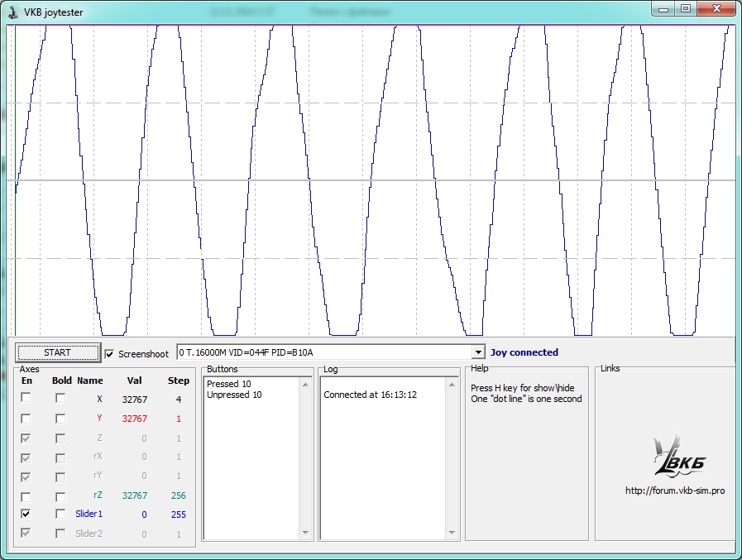742x560 pixels.
Task: Maximize the VKB joytester window
Action: pos(686,8)
